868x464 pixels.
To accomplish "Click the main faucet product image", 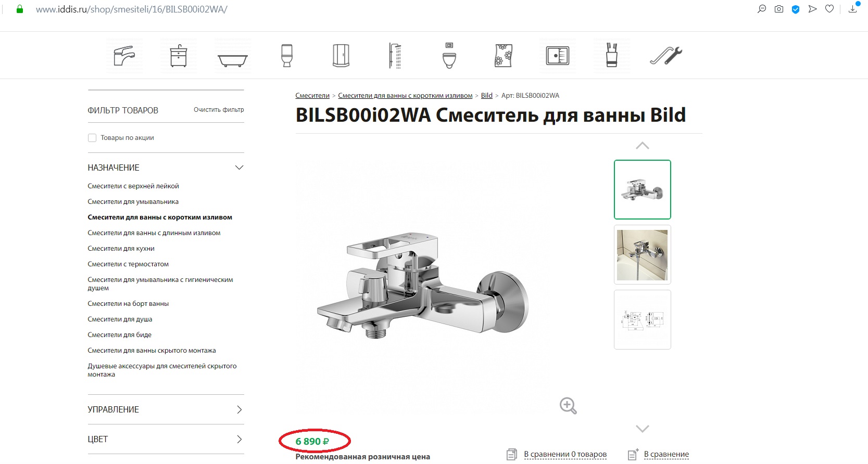I will (423, 286).
